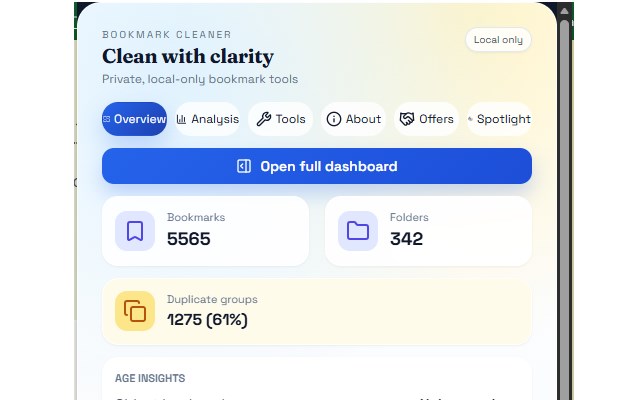640x400 pixels.
Task: Click the handshake icon beside Offers
Action: 407,119
